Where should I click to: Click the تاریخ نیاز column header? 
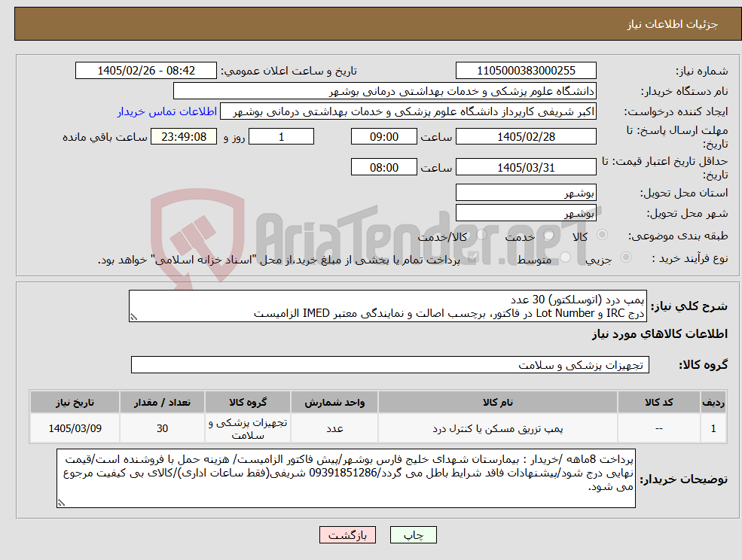[75, 402]
